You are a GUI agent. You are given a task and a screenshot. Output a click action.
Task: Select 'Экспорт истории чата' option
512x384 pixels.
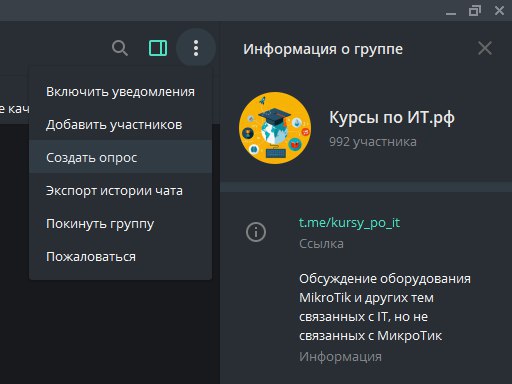(120, 191)
